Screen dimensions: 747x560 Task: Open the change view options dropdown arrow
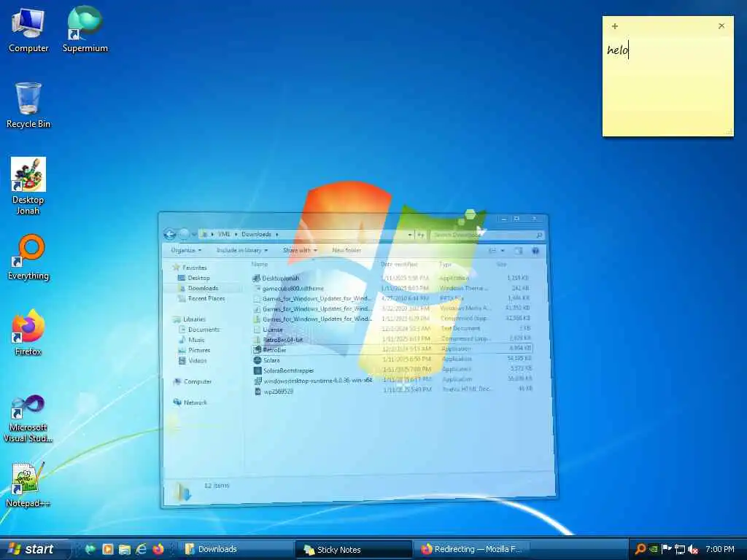pyautogui.click(x=503, y=251)
